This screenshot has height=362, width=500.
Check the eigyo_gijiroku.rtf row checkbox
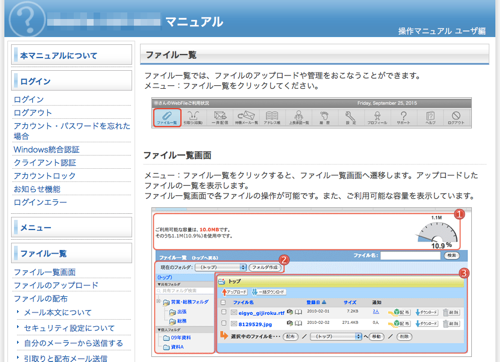pos(224,312)
